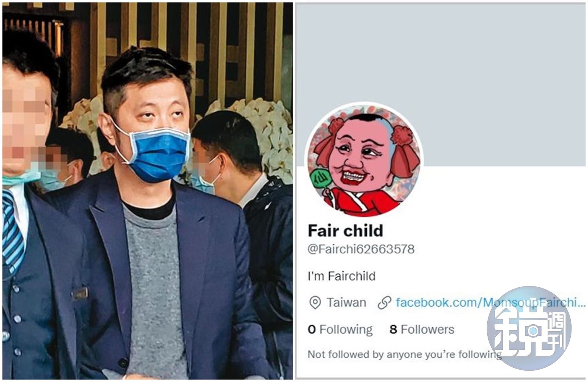Click the Taiwan location text

[346, 303]
